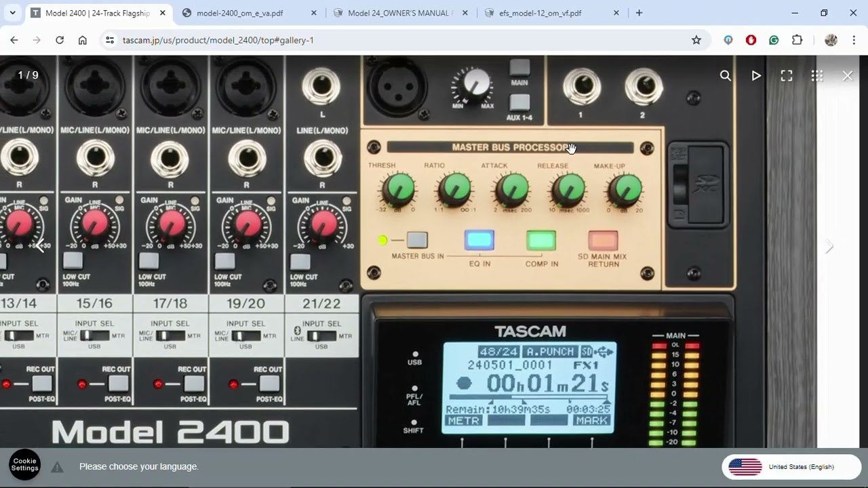Image resolution: width=868 pixels, height=488 pixels.
Task: Open Cookie Settings
Action: pyautogui.click(x=24, y=464)
